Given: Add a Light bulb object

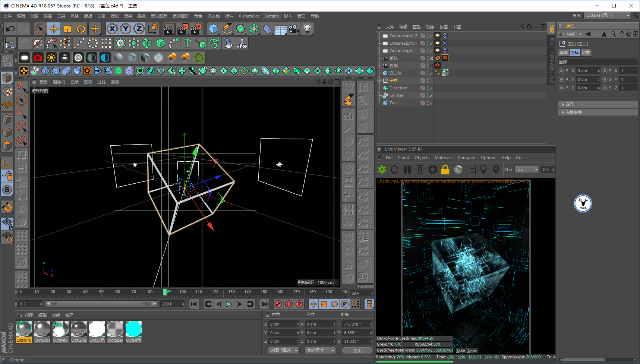Looking at the screenshot, I should 308,29.
